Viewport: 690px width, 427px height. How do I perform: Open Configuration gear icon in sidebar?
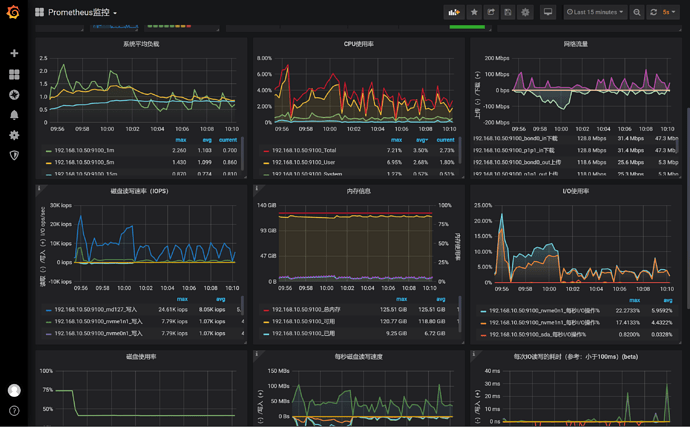(14, 135)
